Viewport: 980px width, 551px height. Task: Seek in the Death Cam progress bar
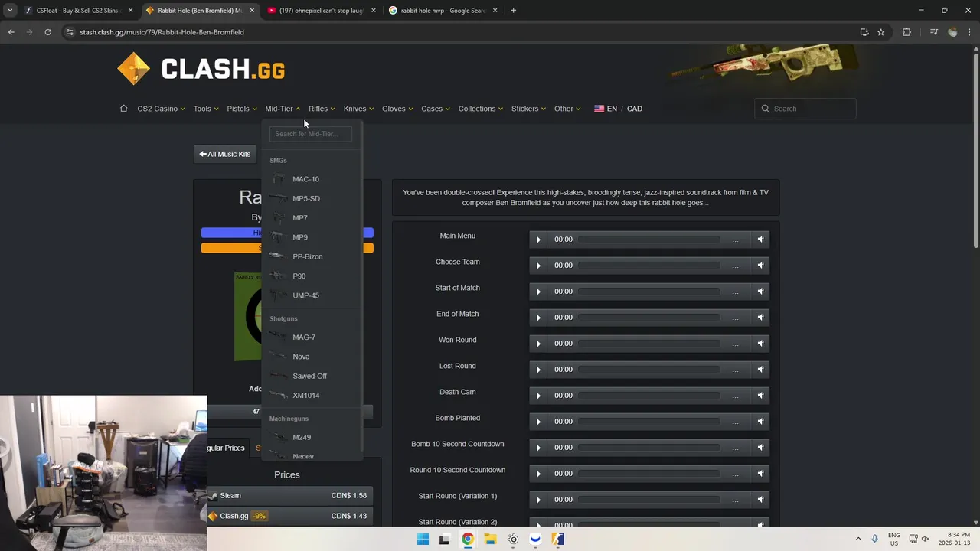pyautogui.click(x=649, y=396)
